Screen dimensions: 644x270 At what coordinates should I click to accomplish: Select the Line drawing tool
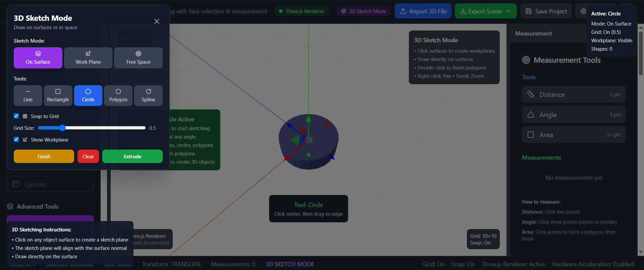(28, 96)
